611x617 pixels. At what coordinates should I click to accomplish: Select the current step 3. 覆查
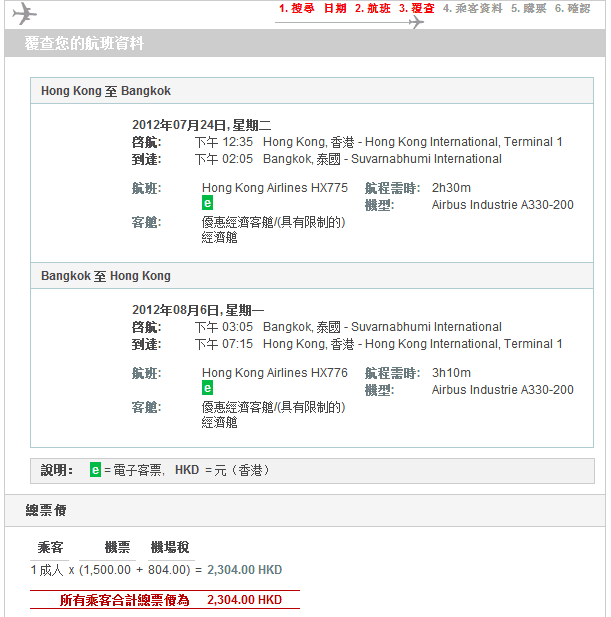click(416, 8)
